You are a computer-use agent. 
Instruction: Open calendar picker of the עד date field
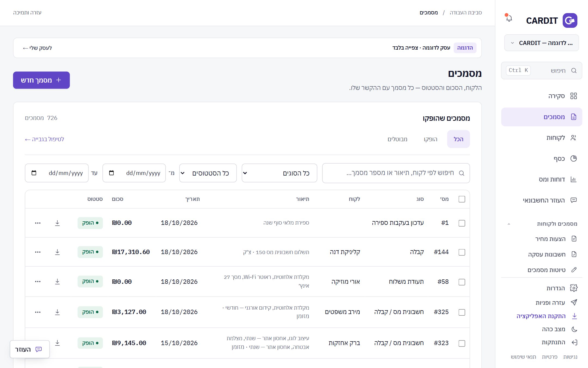click(x=34, y=173)
